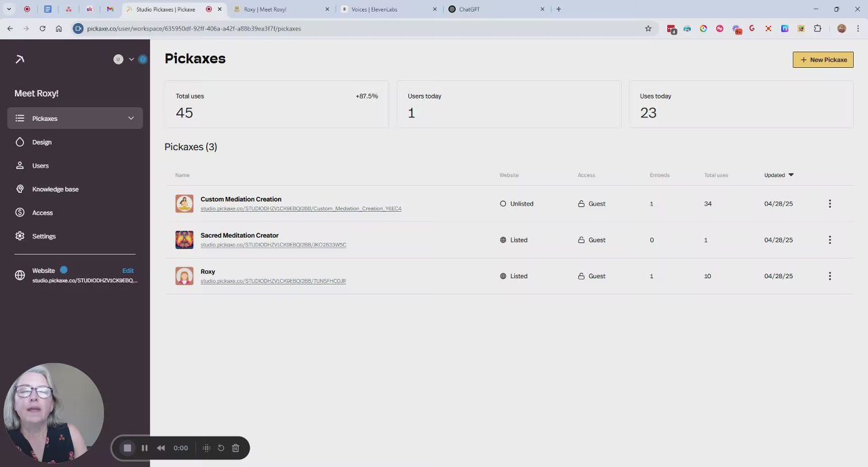The width and height of the screenshot is (868, 467).
Task: Expand the Pickaxes sidebar chevron
Action: 131,118
